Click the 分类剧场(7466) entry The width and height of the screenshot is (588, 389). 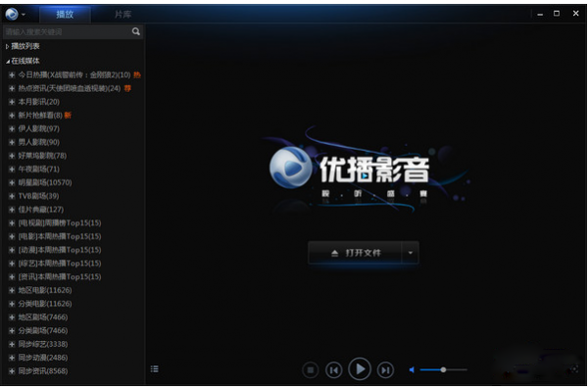click(43, 331)
